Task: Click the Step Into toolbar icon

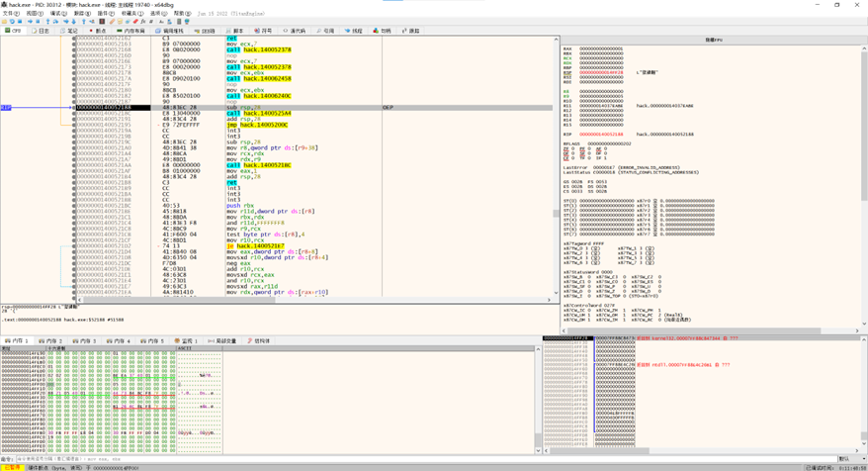Action: pyautogui.click(x=48, y=21)
